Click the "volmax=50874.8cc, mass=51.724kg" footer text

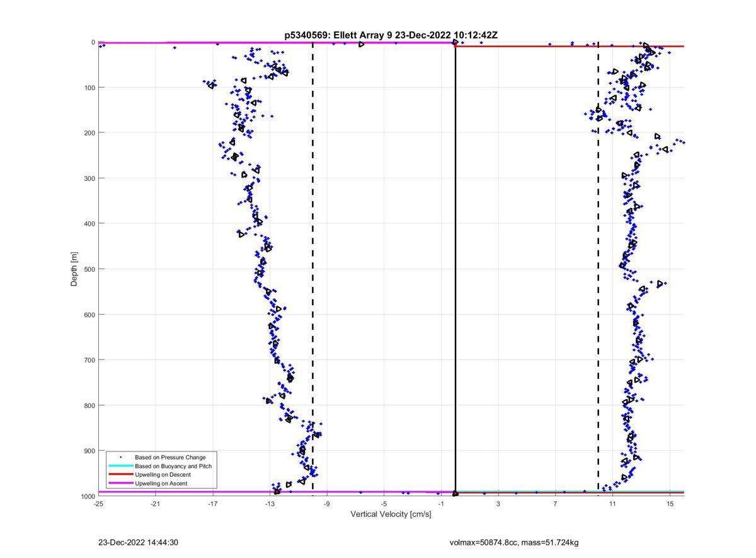514,543
